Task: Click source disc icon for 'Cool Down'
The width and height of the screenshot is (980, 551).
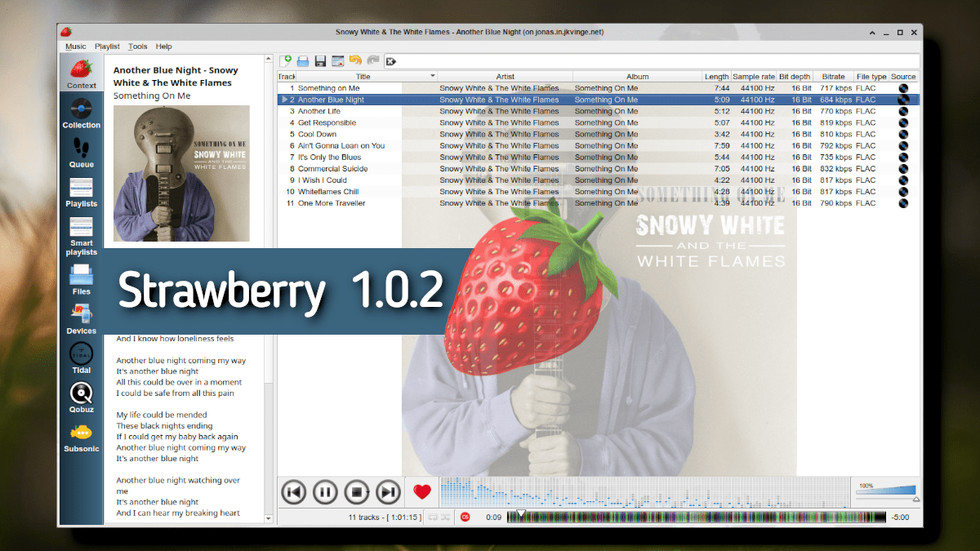Action: click(903, 134)
